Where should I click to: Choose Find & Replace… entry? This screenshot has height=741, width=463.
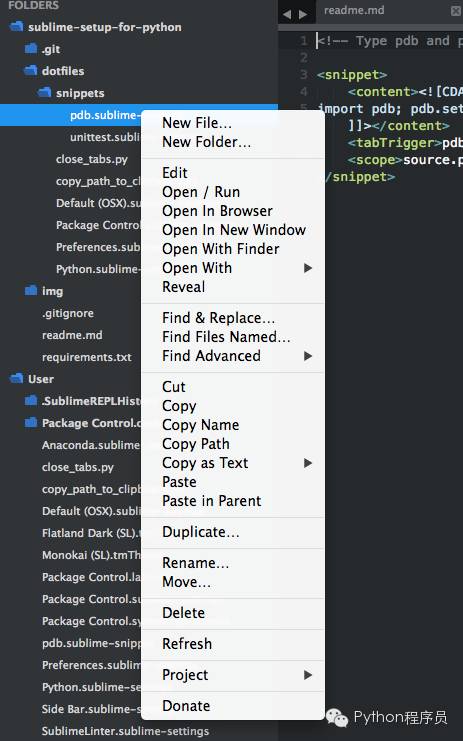click(x=218, y=318)
